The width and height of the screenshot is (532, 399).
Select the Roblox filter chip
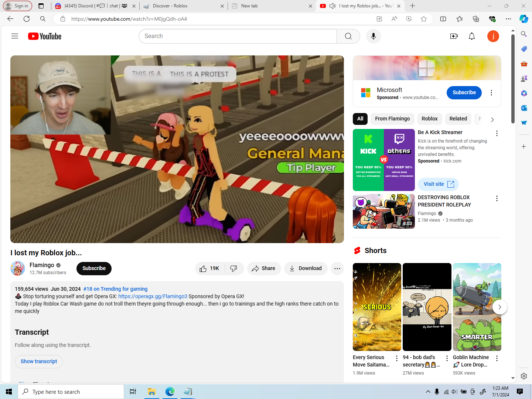point(430,119)
